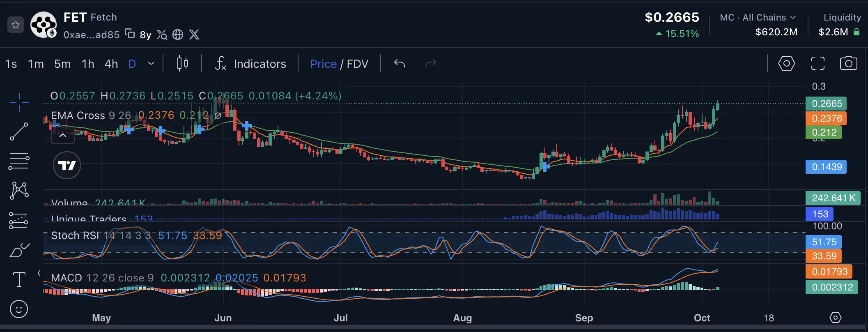The image size is (868, 332).
Task: Copy the 0xae...ad85 contract address
Action: click(x=130, y=34)
